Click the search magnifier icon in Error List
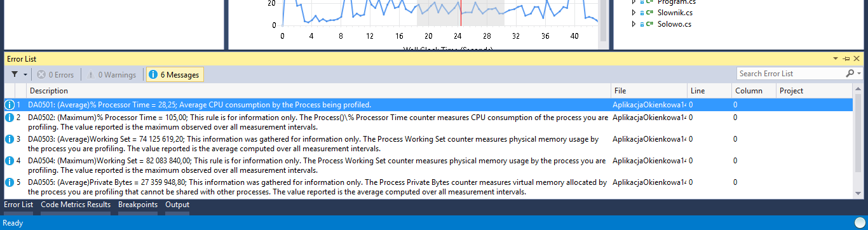Image resolution: width=868 pixels, height=230 pixels. pos(850,74)
